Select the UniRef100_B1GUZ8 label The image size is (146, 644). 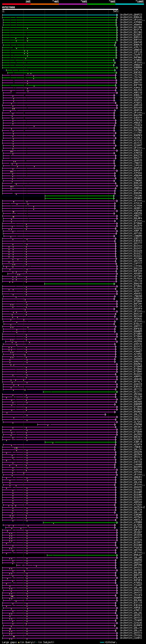click(x=131, y=251)
